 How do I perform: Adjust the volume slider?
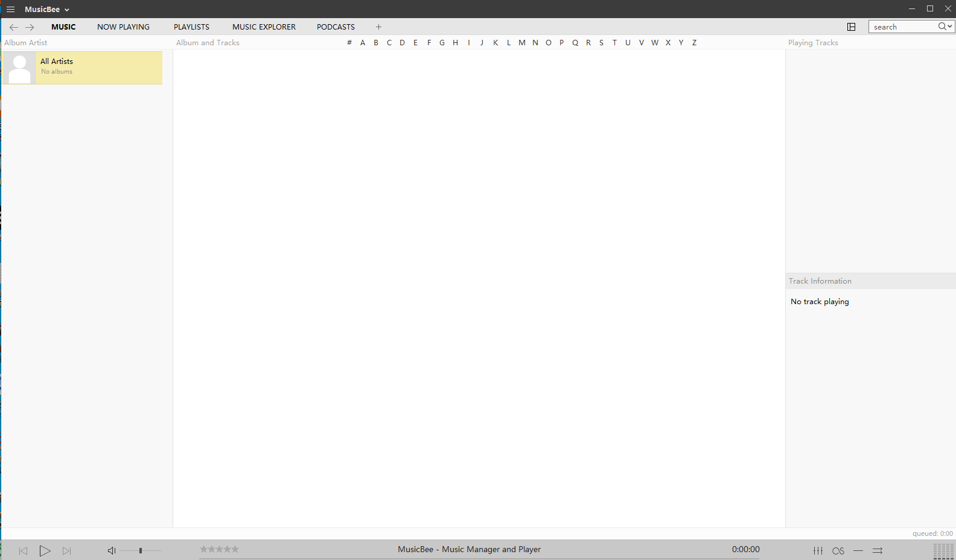tap(141, 550)
